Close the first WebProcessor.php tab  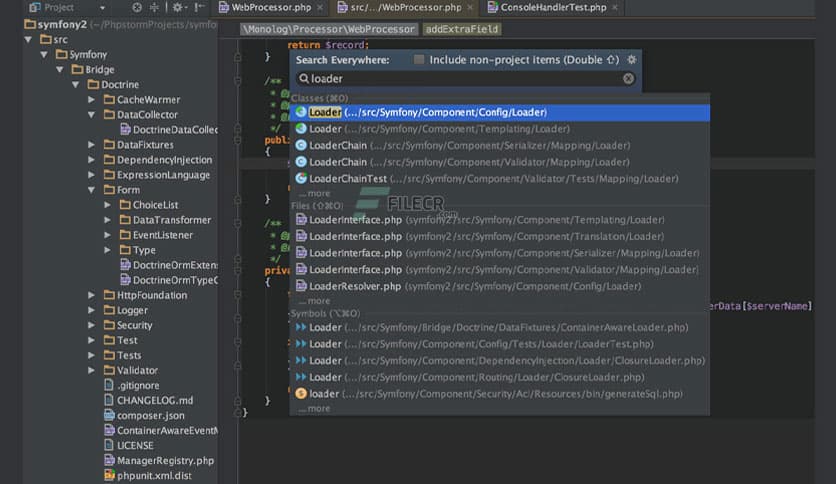(x=320, y=7)
